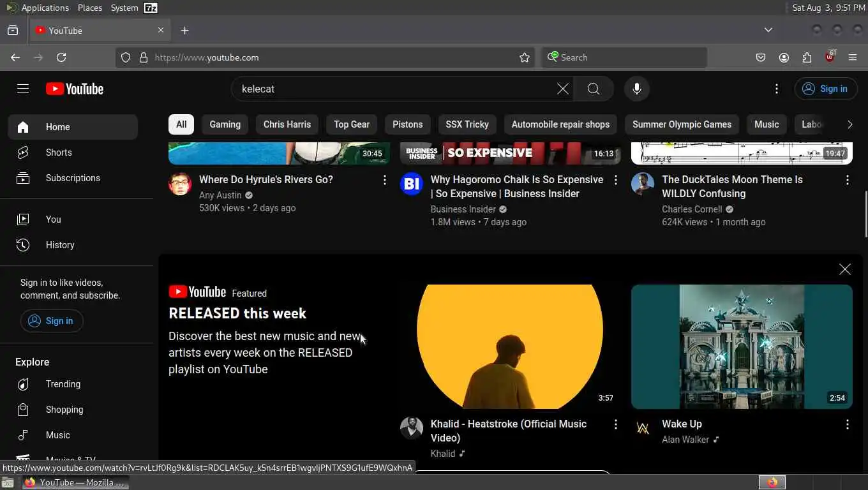
Task: Click the Alan Walker channel avatar
Action: pyautogui.click(x=643, y=428)
